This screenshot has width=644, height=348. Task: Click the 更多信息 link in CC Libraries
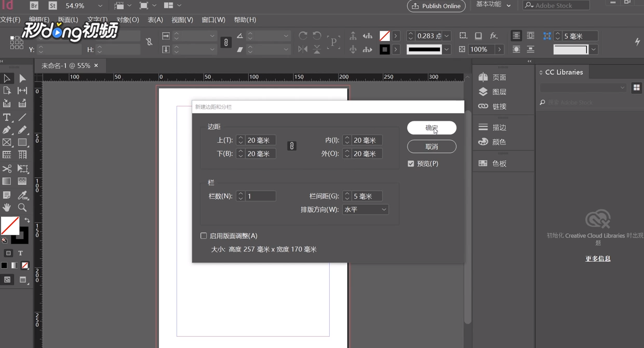coord(598,258)
